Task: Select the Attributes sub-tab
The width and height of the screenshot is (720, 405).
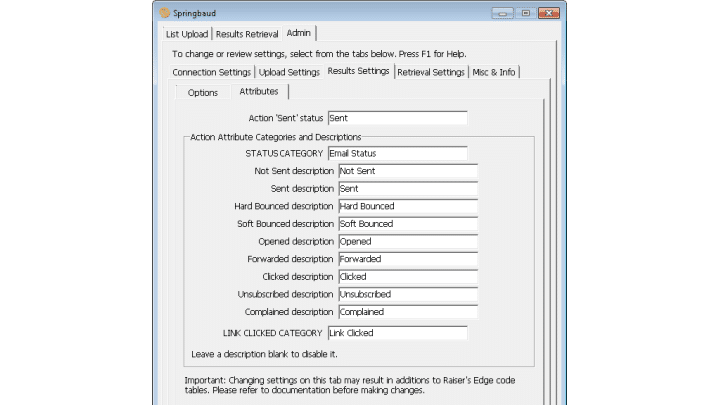Action: 259,91
